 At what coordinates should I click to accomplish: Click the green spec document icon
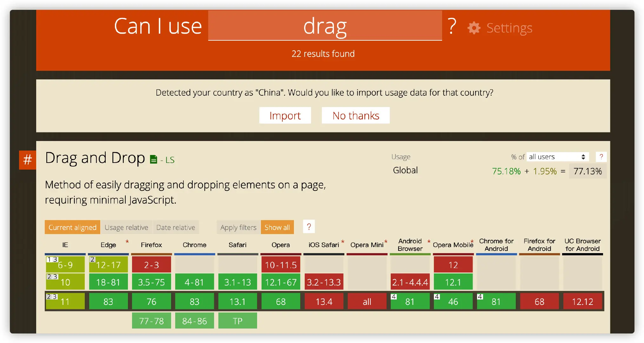pos(154,159)
